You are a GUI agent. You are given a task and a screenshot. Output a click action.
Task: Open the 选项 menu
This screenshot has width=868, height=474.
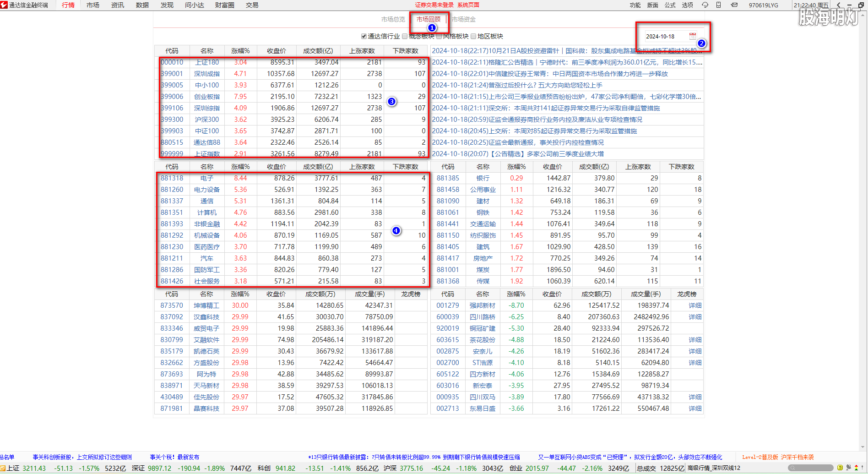688,5
